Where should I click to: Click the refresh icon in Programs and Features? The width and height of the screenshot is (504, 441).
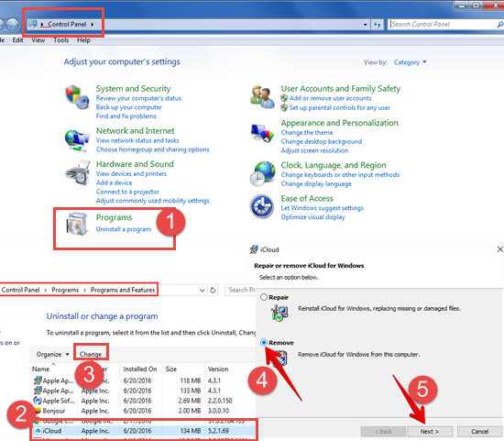tap(213, 290)
